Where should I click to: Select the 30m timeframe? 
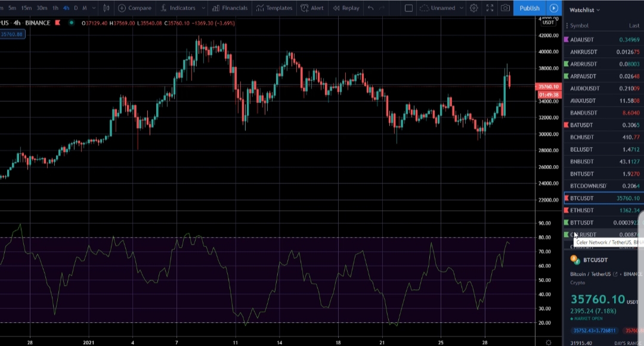[42, 8]
